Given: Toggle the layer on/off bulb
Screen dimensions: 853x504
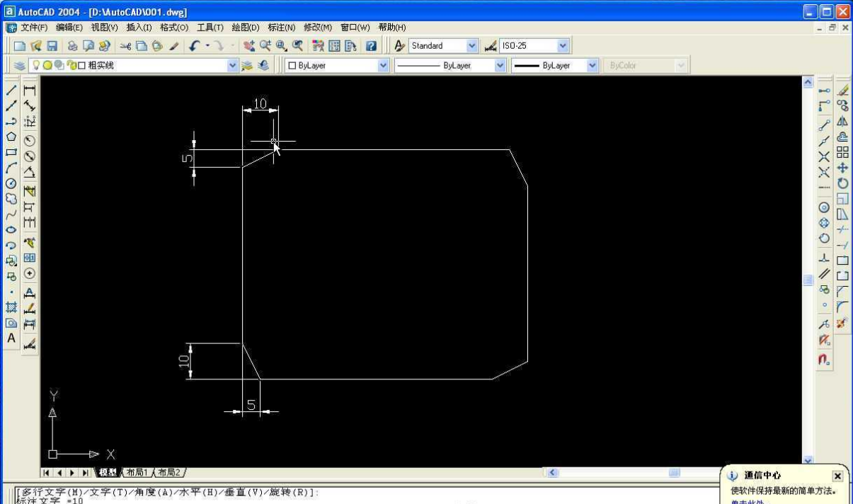Looking at the screenshot, I should (37, 65).
